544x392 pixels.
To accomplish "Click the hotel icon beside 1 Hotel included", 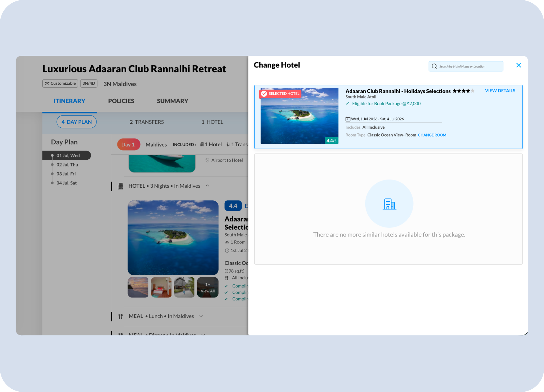I will tap(202, 144).
